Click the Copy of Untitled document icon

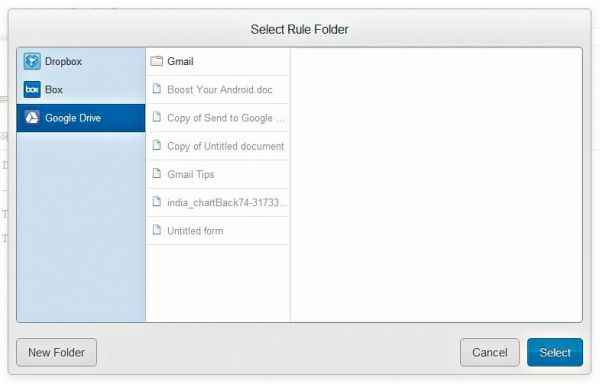click(x=157, y=145)
